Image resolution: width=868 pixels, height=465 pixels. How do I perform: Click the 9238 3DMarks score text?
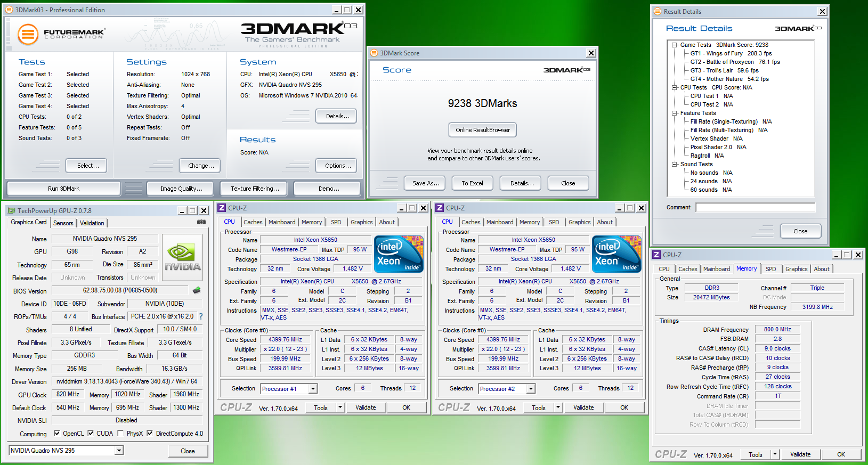pos(482,103)
